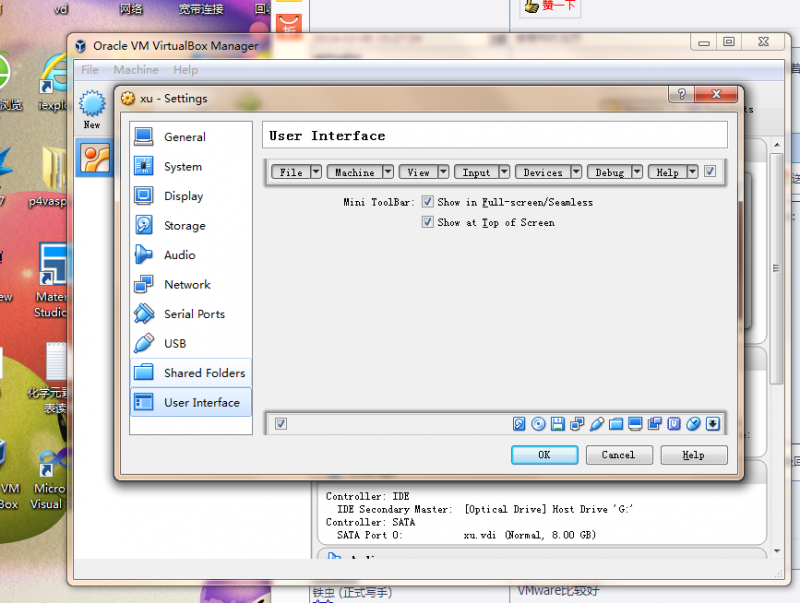Toggle the menu bar enabled checkbox
Viewport: 800px width, 603px height.
[710, 171]
